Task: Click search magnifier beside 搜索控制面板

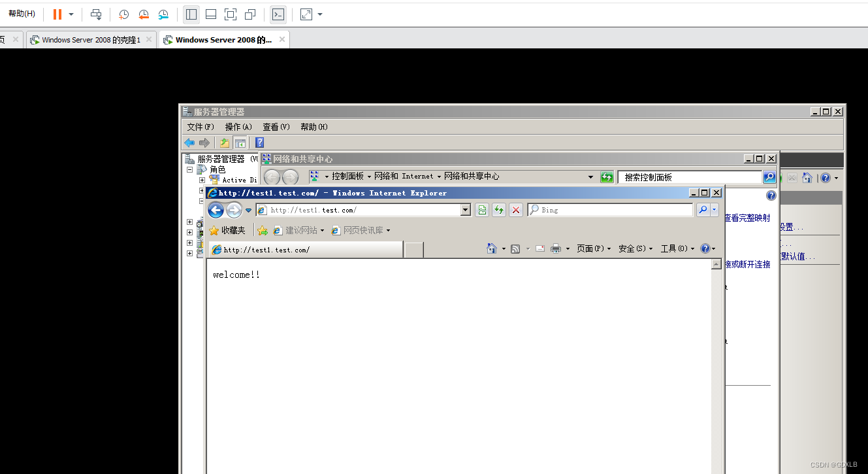Action: pos(769,177)
